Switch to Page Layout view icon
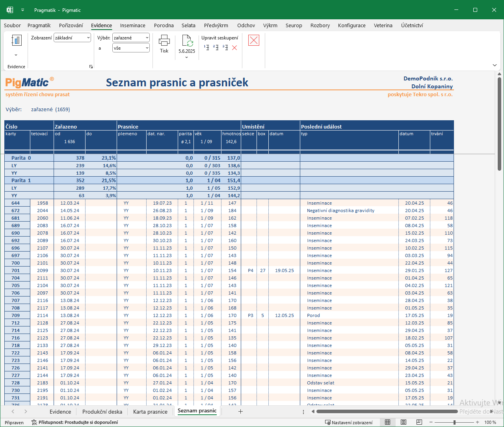This screenshot has height=427, width=504. (x=404, y=422)
